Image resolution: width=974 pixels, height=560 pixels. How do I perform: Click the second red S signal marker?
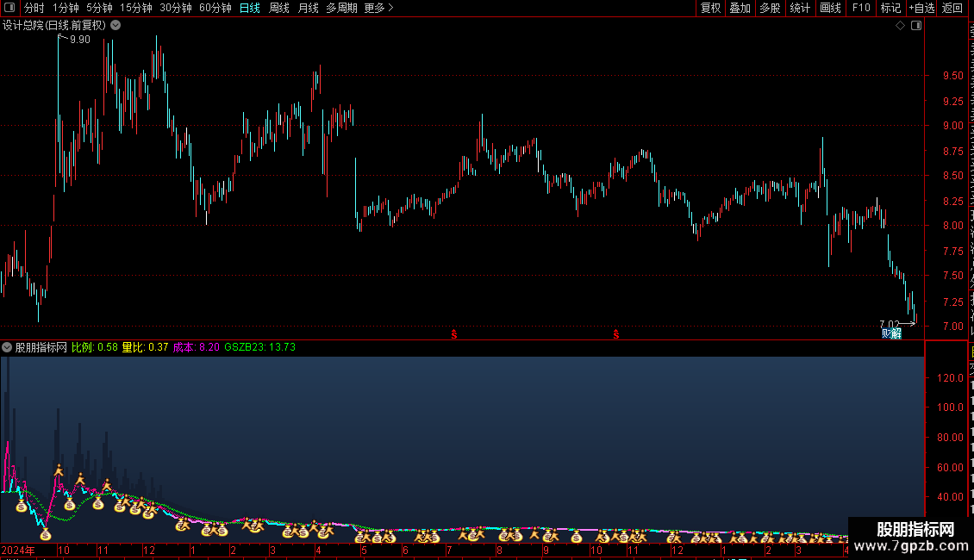(616, 334)
